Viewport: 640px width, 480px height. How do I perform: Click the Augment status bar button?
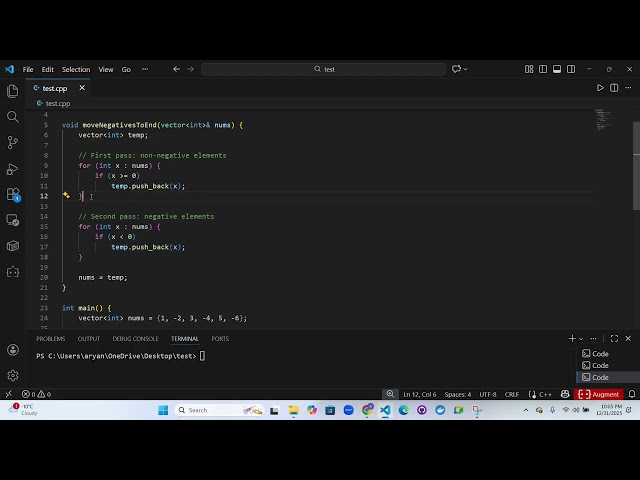coord(600,394)
